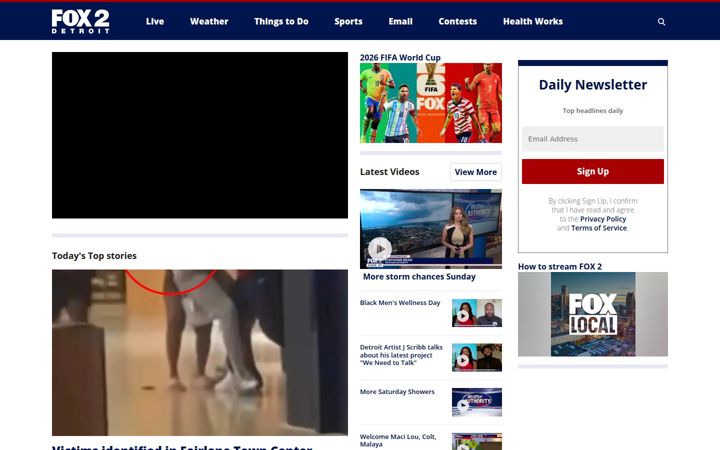This screenshot has width=720, height=450.
Task: Open Health Works in the navigation
Action: 533,21
